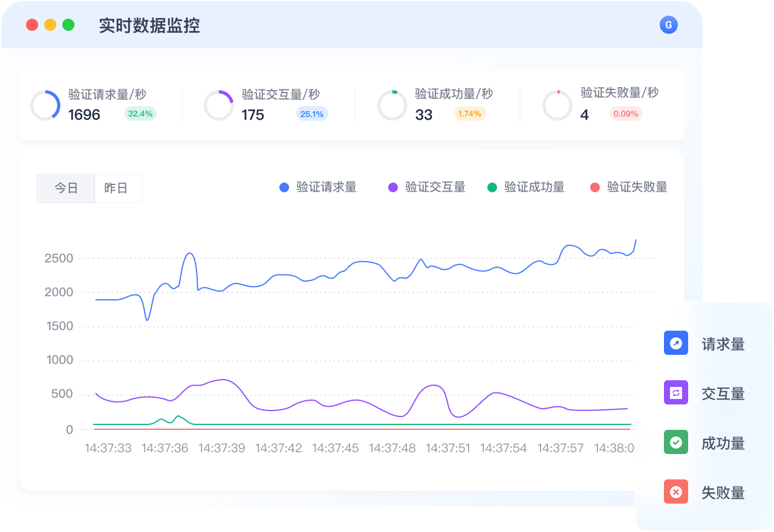Switch to the 今日 tab
The height and width of the screenshot is (532, 774).
coord(66,189)
